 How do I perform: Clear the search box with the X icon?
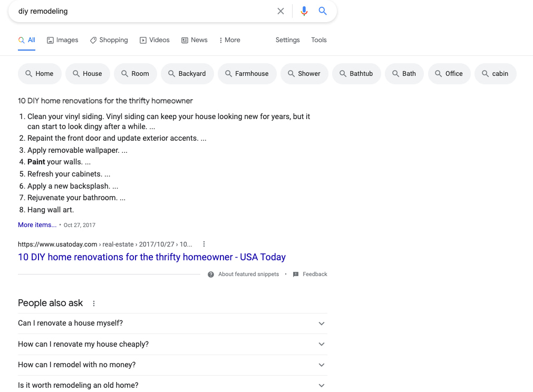pos(280,11)
